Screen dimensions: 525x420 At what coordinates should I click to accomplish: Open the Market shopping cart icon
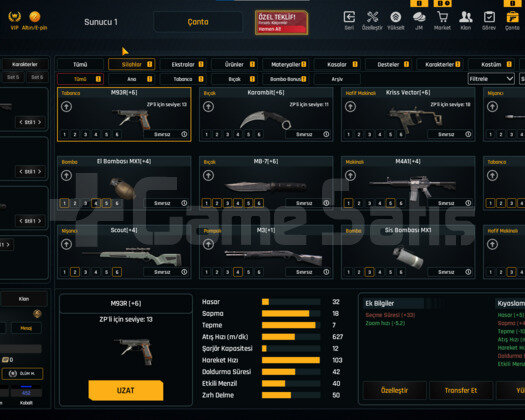442,17
